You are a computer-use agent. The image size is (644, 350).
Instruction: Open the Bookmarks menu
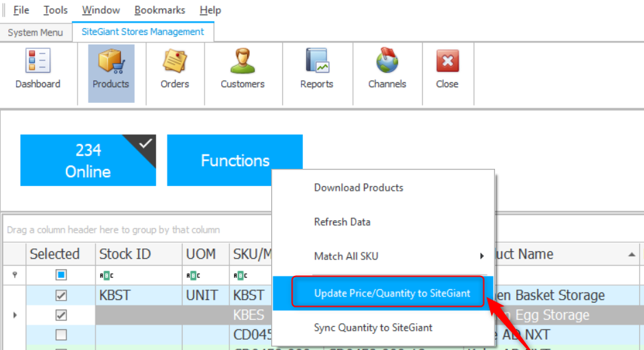pyautogui.click(x=160, y=10)
